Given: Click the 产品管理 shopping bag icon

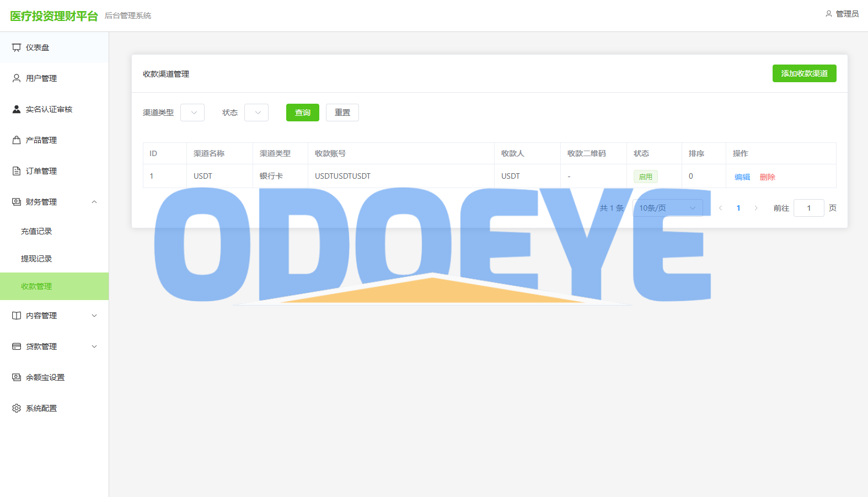Looking at the screenshot, I should click(17, 140).
